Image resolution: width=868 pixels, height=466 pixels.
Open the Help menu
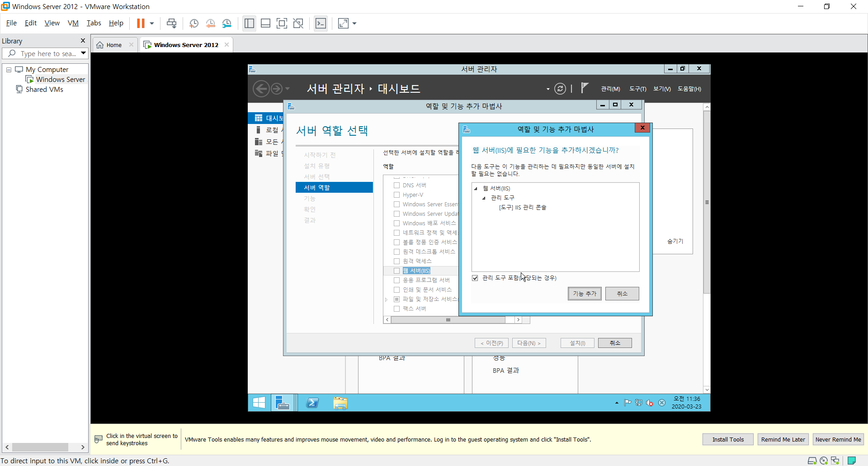pos(116,23)
